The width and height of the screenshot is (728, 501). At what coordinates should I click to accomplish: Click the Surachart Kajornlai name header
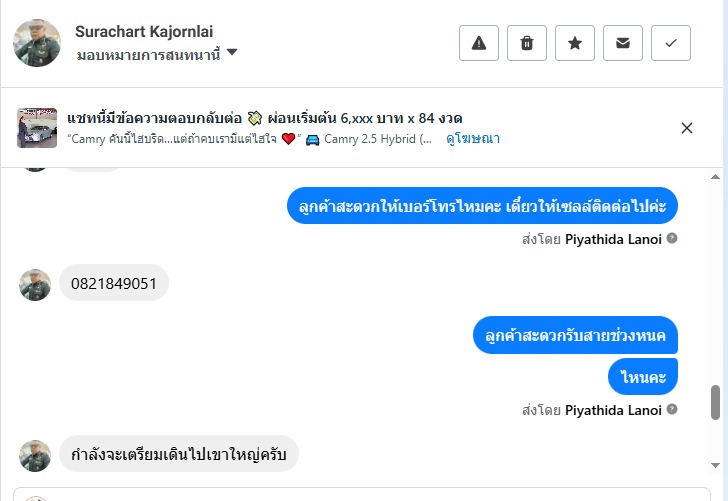coord(144,31)
